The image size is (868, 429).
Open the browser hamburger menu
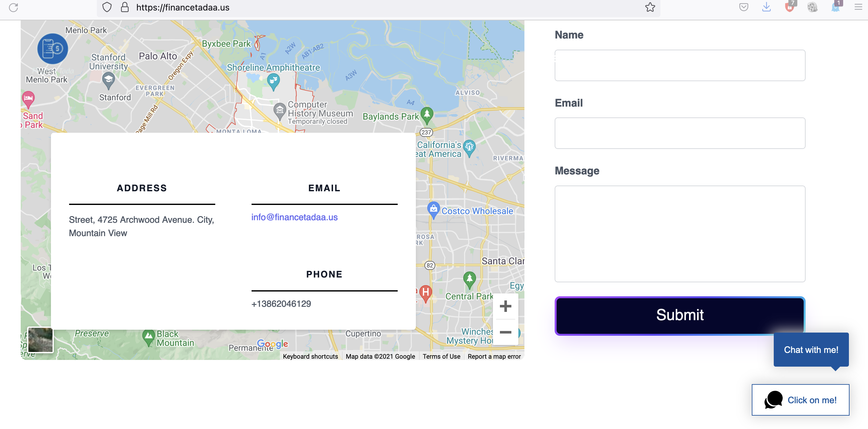(858, 7)
